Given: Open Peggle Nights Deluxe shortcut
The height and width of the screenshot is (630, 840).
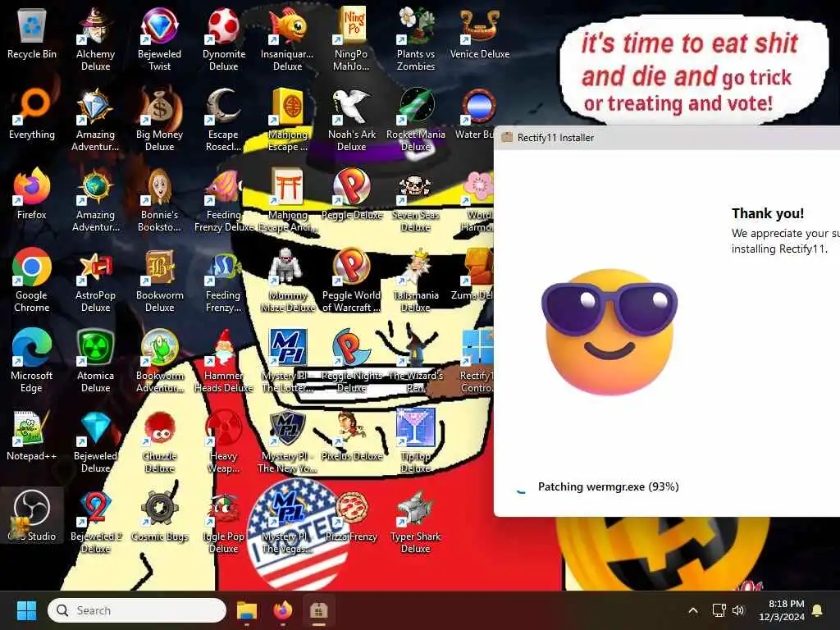Looking at the screenshot, I should point(351,361).
